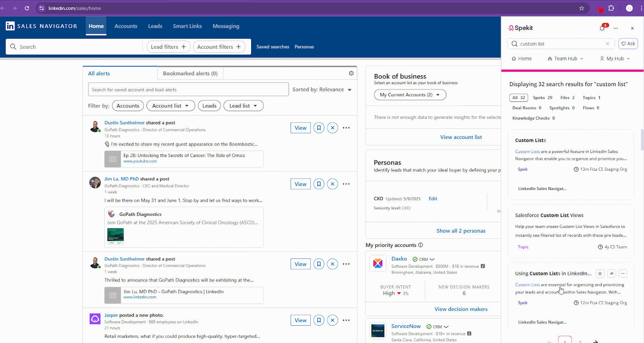
Task: Open the Leads navigation tab
Action: (x=155, y=26)
